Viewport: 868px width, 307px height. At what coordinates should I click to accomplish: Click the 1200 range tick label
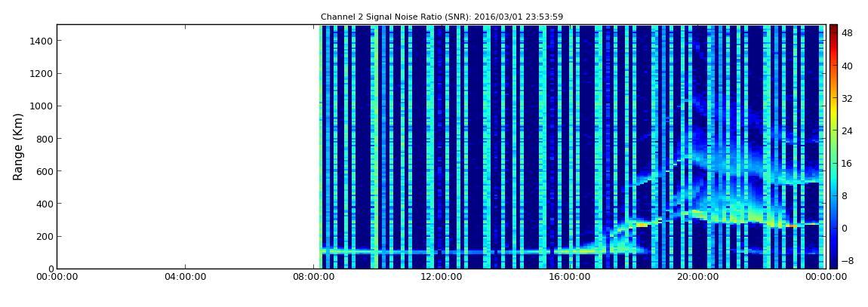pyautogui.click(x=42, y=74)
